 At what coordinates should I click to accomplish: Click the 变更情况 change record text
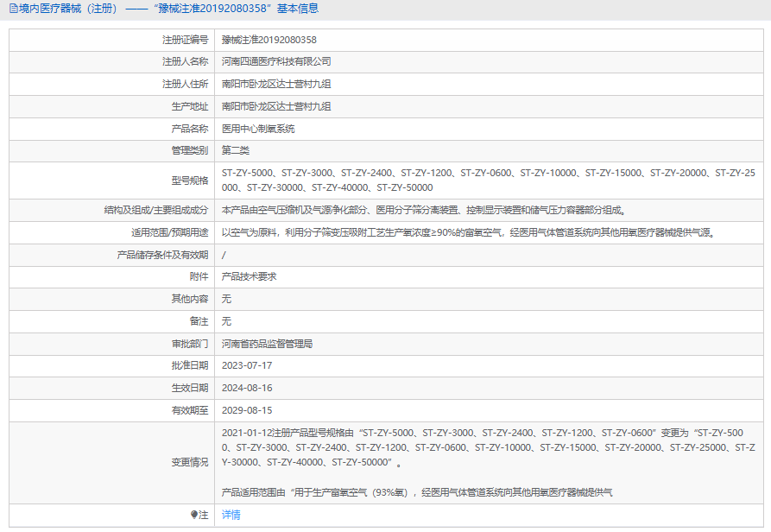[x=489, y=462]
